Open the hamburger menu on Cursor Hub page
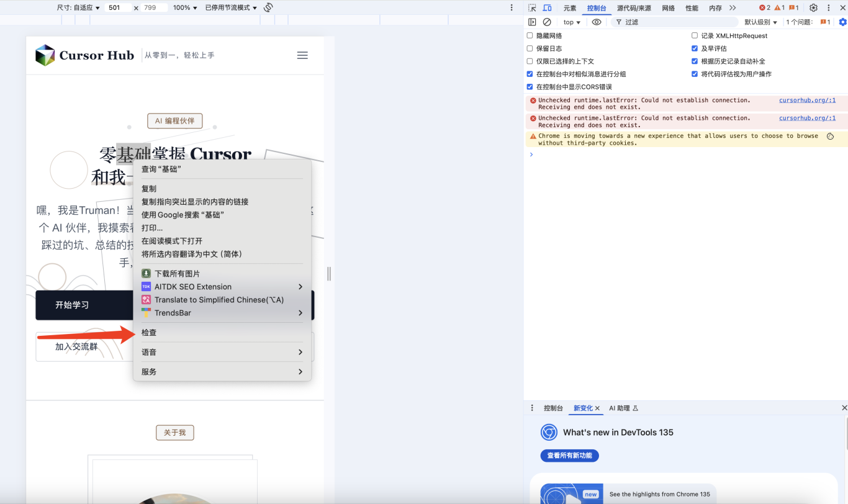Viewport: 848px width, 504px height. point(302,55)
